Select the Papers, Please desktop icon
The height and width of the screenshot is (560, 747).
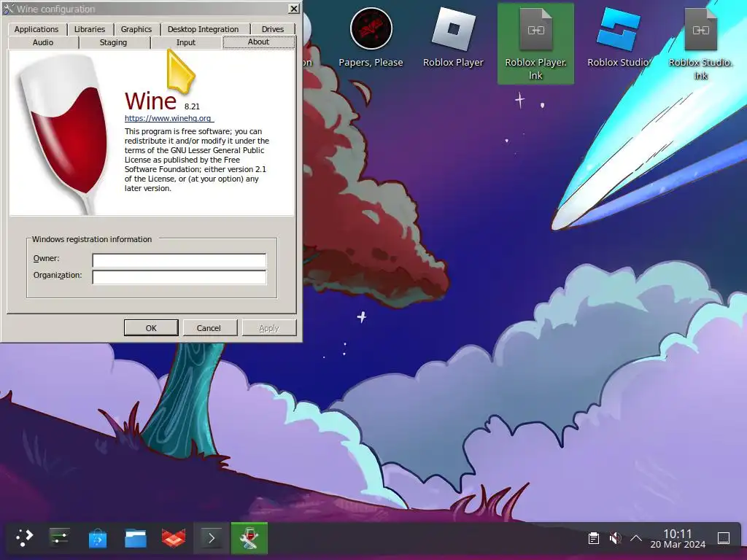pos(371,38)
